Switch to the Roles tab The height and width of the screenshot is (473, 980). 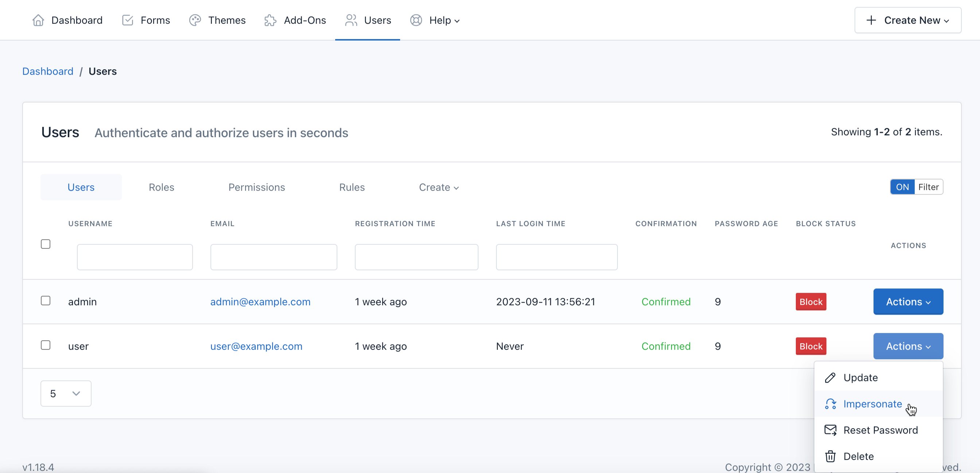click(x=161, y=187)
